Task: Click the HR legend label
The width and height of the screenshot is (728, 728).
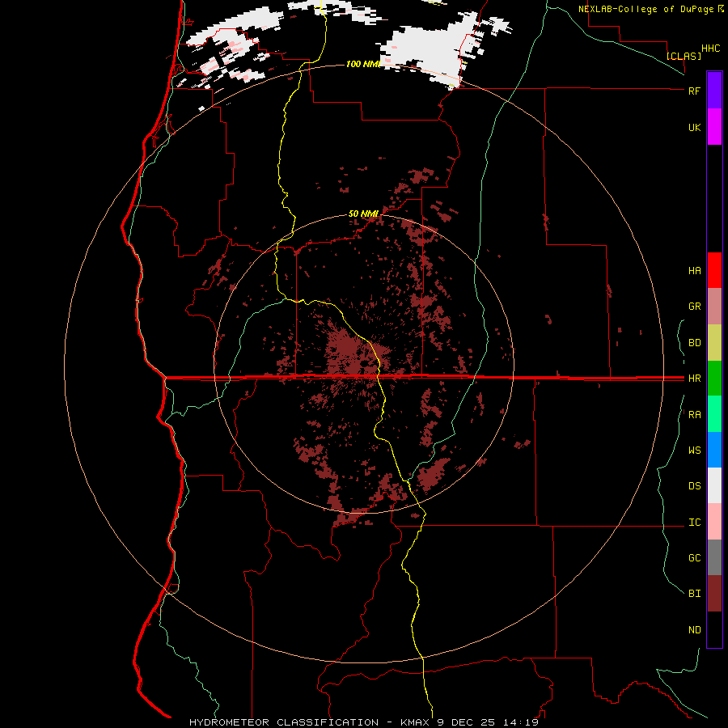Action: (694, 379)
